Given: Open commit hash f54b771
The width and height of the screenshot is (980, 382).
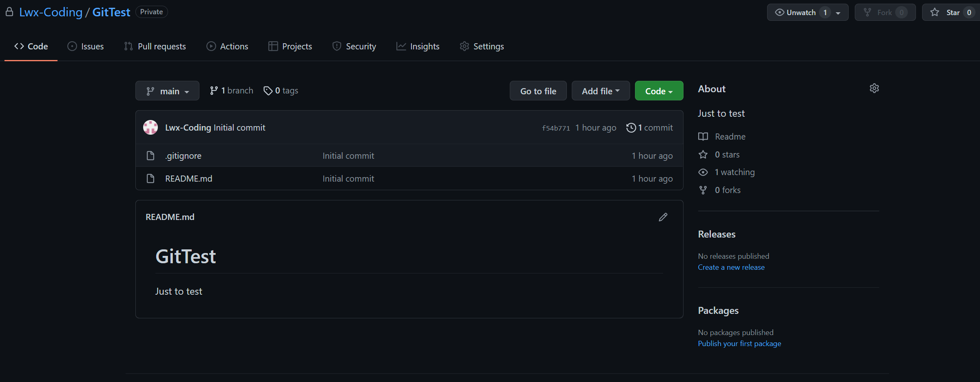Looking at the screenshot, I should [556, 128].
